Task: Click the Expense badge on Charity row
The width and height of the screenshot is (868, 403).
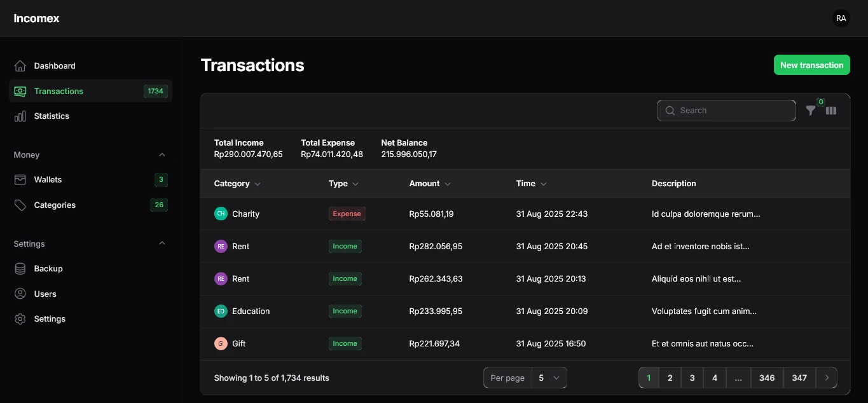Action: [x=347, y=214]
